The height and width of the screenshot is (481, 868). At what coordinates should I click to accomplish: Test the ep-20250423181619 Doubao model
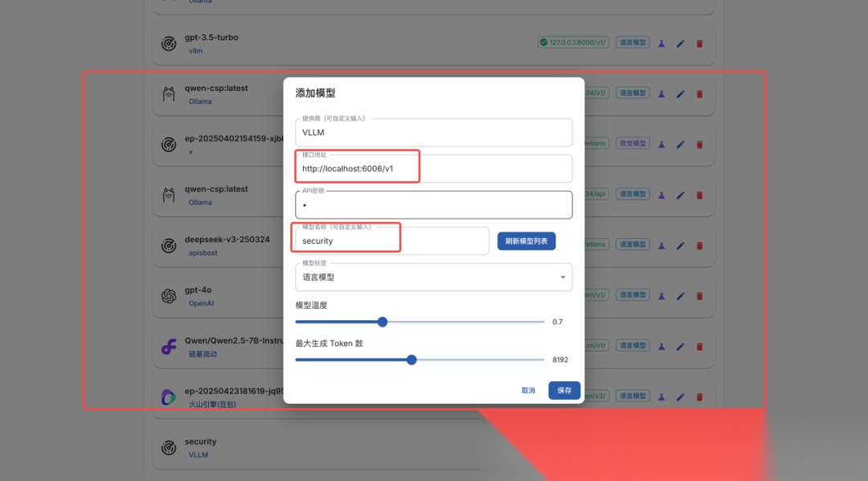point(661,397)
